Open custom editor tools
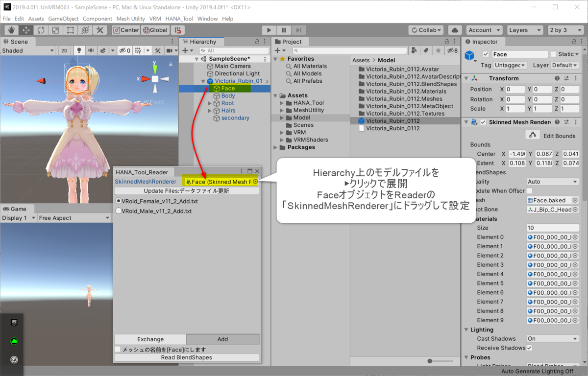The width and height of the screenshot is (588, 376). tap(100, 30)
